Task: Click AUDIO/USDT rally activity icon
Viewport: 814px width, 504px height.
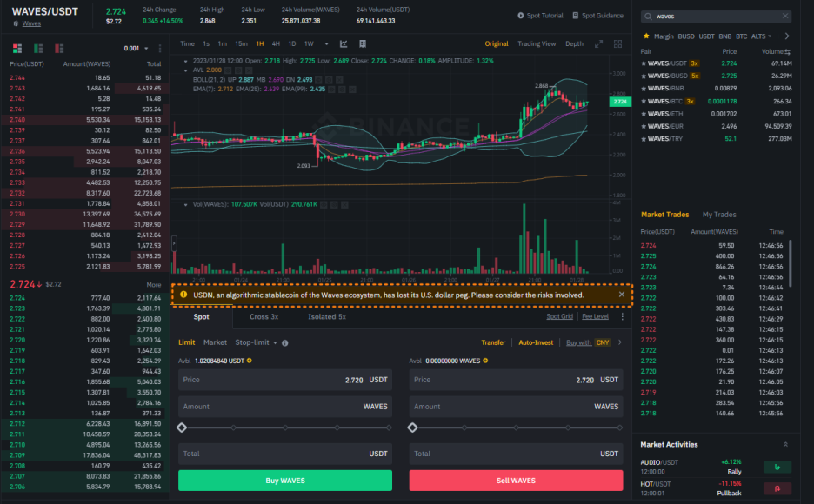Action: point(777,467)
